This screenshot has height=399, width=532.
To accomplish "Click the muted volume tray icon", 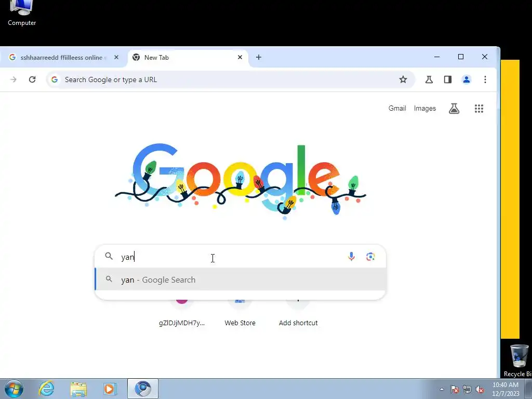I will [480, 389].
